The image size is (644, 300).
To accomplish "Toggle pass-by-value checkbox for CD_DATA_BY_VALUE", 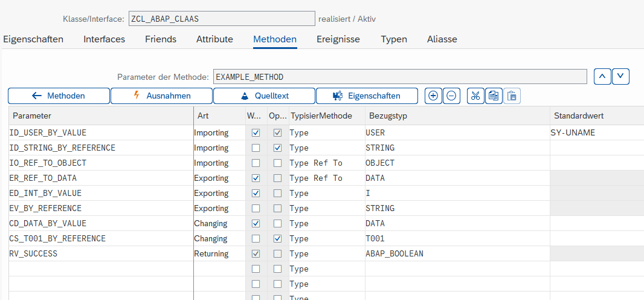I will coord(256,224).
